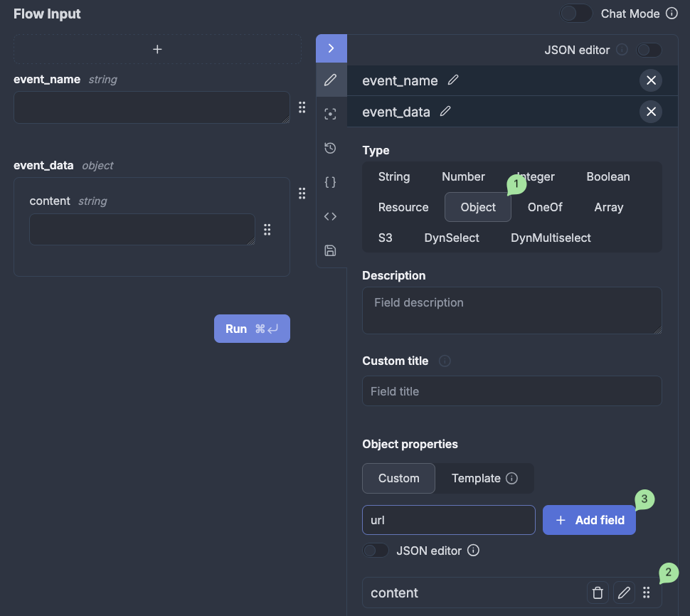The height and width of the screenshot is (616, 690).
Task: Select the Array type
Action: (608, 207)
